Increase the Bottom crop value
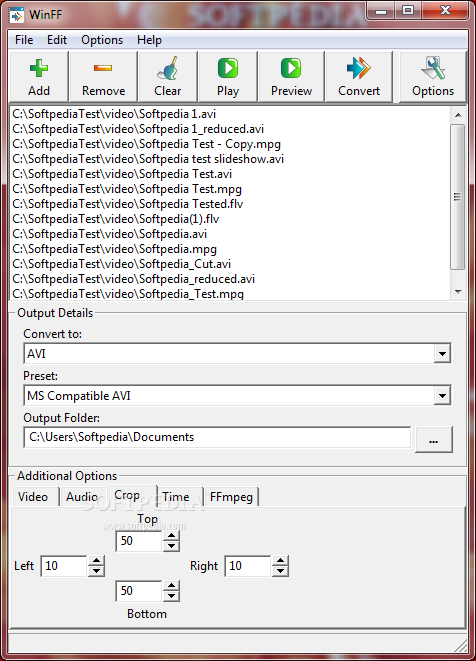Viewport: 476px width, 661px height. pos(171,586)
